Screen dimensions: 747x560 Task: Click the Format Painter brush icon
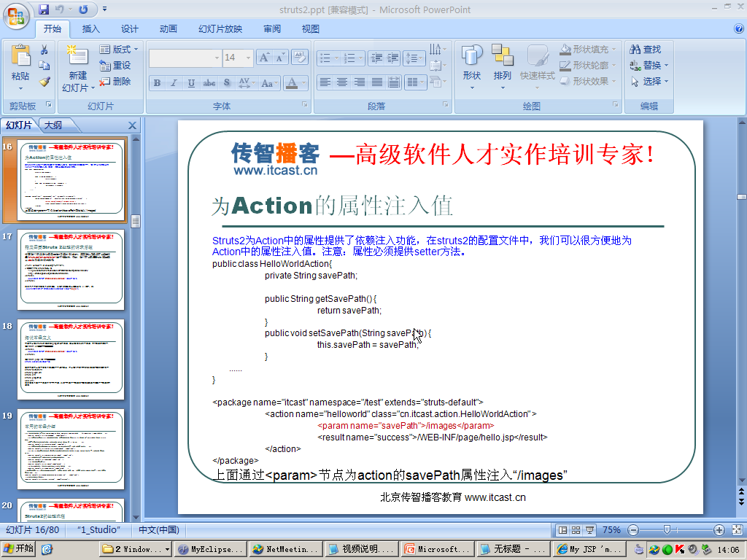pyautogui.click(x=44, y=82)
